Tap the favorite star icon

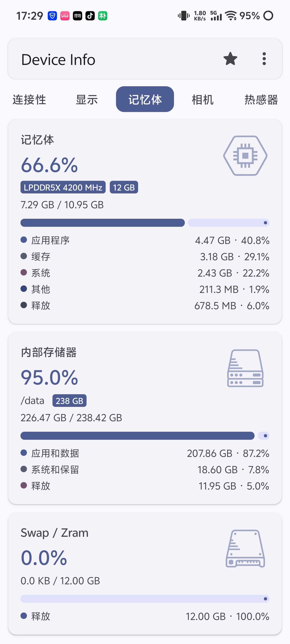tap(230, 59)
